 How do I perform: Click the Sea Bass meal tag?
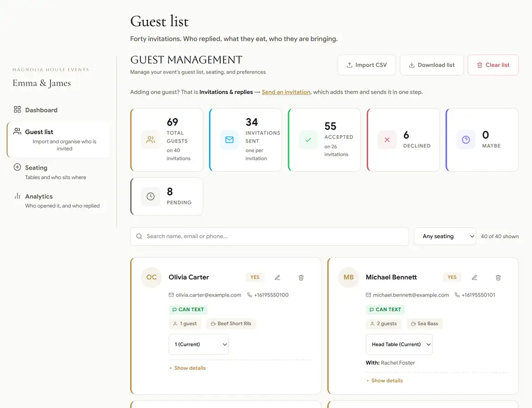tap(425, 324)
